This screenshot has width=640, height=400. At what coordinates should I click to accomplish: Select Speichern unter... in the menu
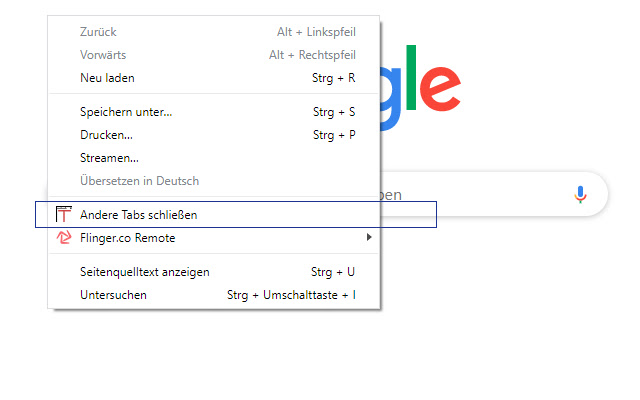126,112
